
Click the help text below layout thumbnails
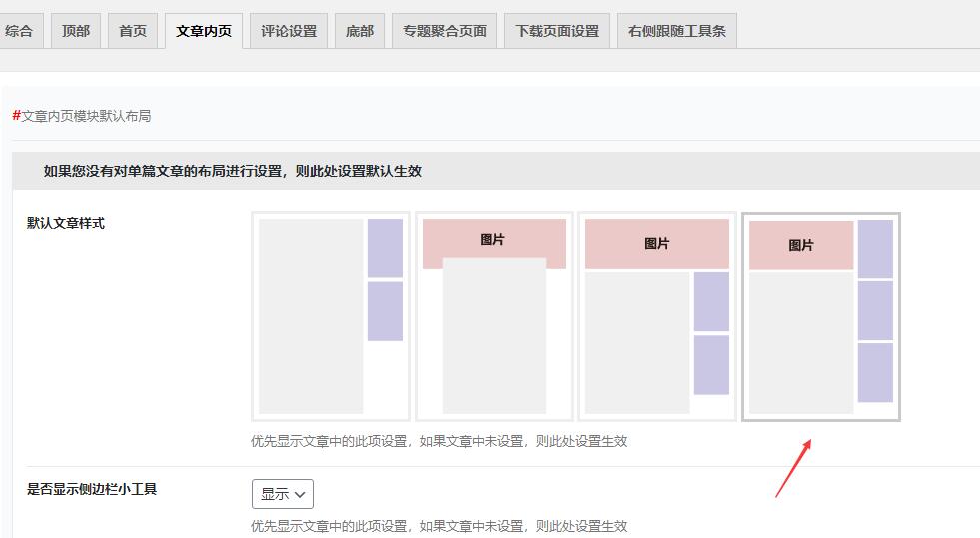[x=440, y=441]
